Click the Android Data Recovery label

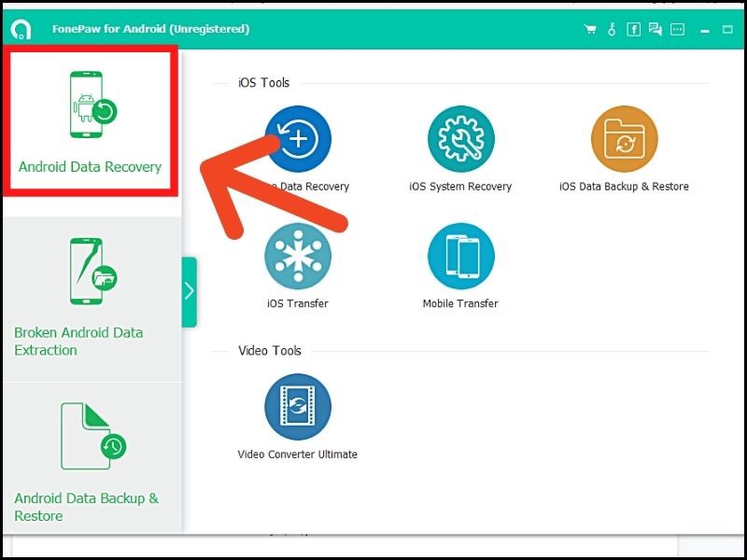click(90, 167)
